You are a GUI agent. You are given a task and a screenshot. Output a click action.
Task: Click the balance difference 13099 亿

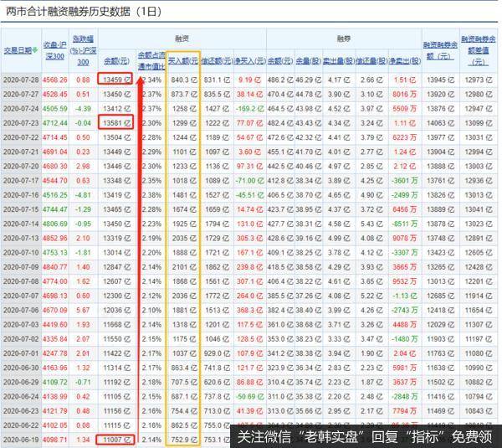point(479,123)
